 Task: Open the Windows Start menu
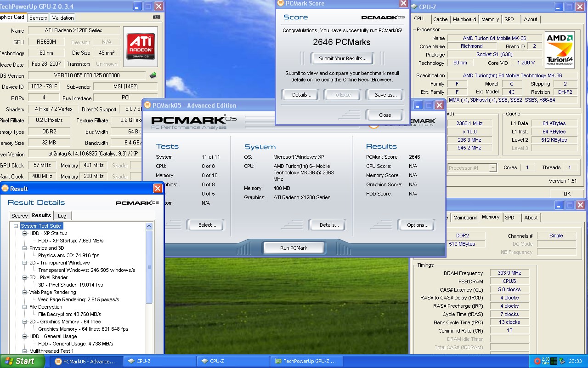tap(22, 361)
